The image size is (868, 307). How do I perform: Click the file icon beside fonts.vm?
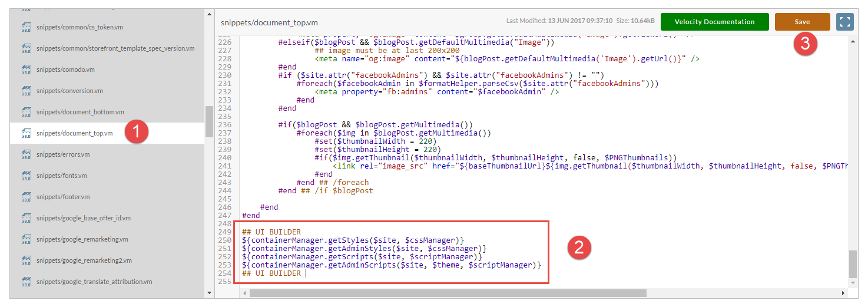pos(26,176)
